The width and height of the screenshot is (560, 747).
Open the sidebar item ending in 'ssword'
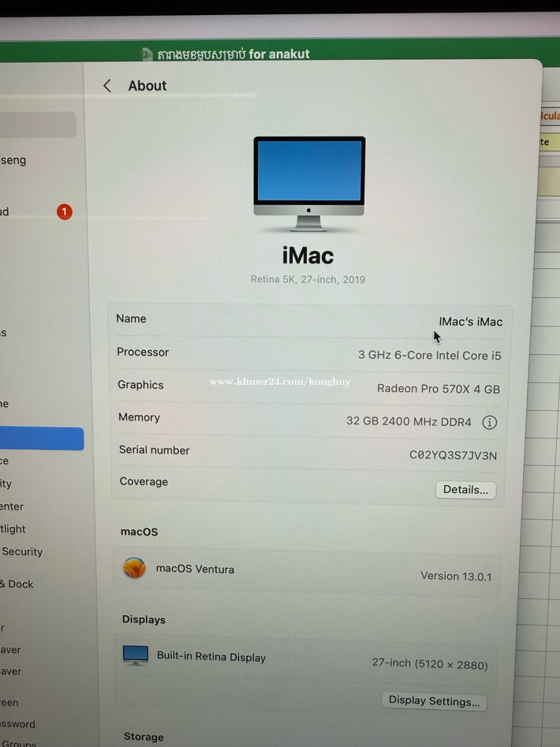pyautogui.click(x=18, y=724)
